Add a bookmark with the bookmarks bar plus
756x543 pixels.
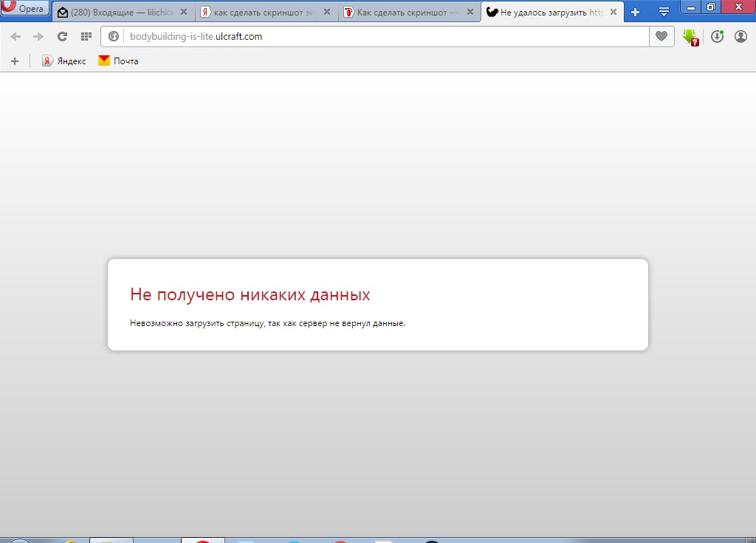[15, 61]
